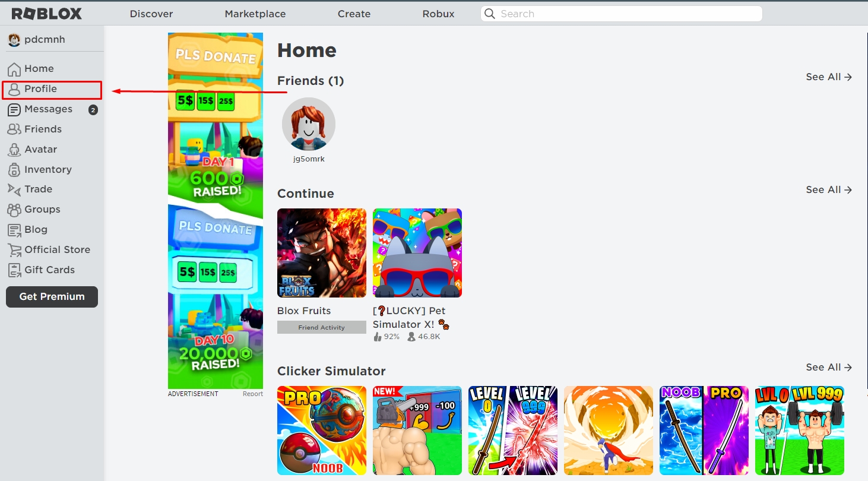Click the Profile person icon

(x=14, y=90)
